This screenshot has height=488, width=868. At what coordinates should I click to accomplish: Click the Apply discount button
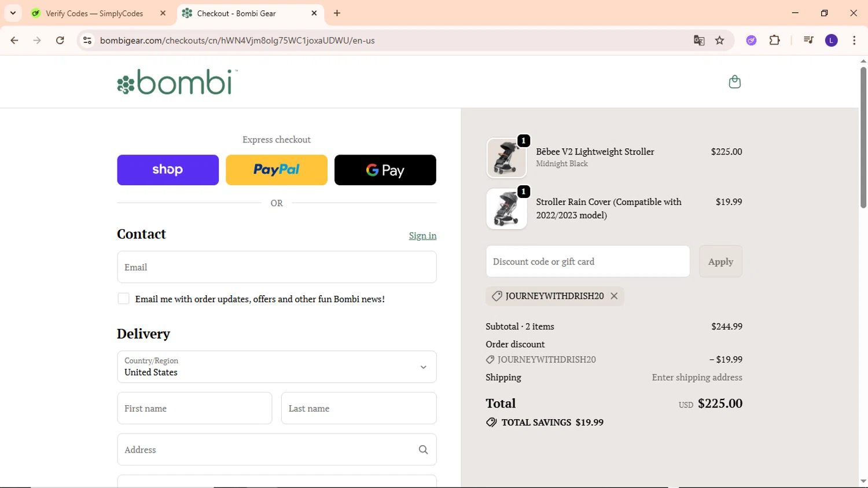point(720,262)
